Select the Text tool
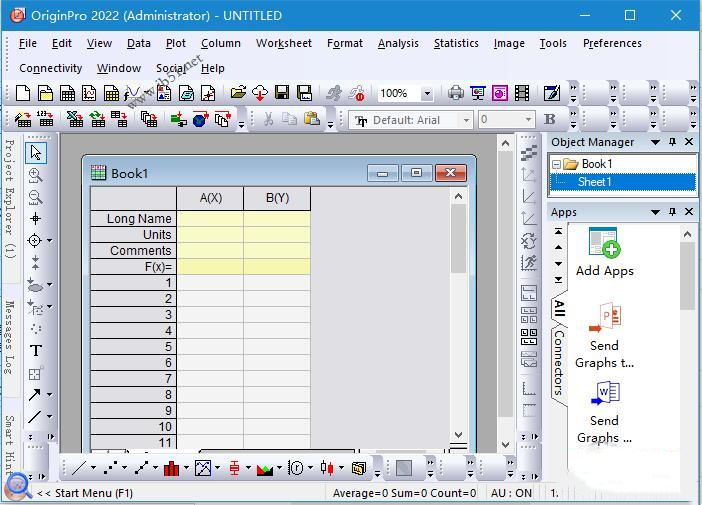702x505 pixels. (x=36, y=350)
